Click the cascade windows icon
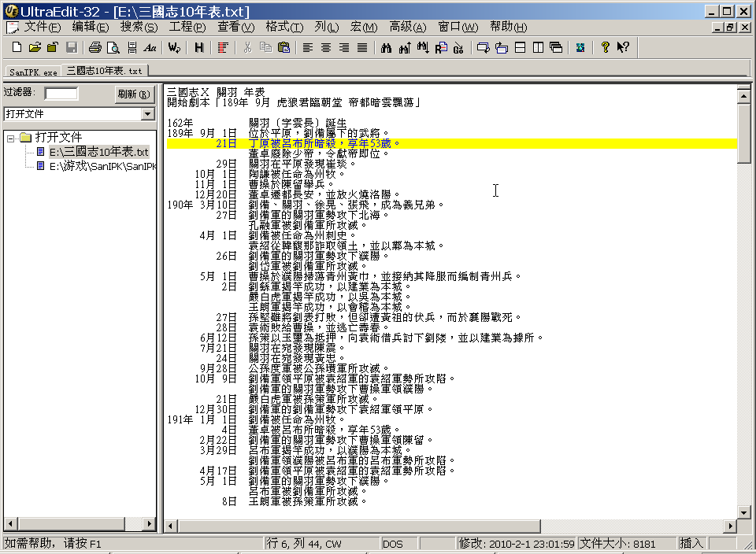756x554 pixels. pos(556,47)
